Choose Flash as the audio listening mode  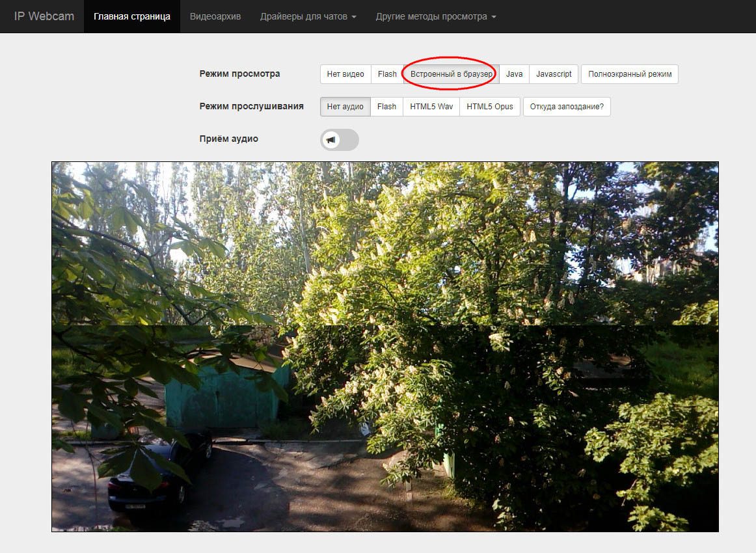(x=386, y=107)
